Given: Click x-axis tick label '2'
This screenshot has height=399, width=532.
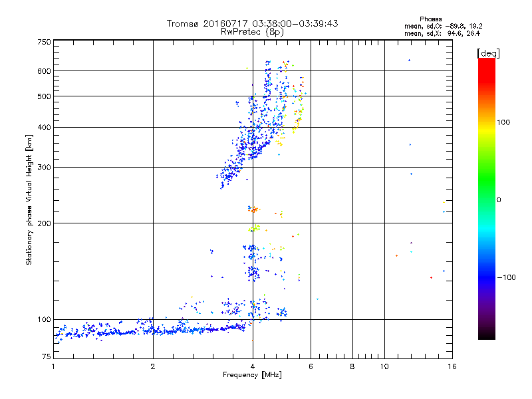Looking at the screenshot, I should coord(153,366).
